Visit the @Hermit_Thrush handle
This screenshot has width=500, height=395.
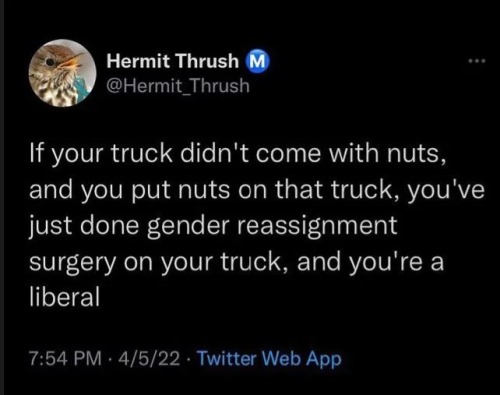[x=178, y=86]
